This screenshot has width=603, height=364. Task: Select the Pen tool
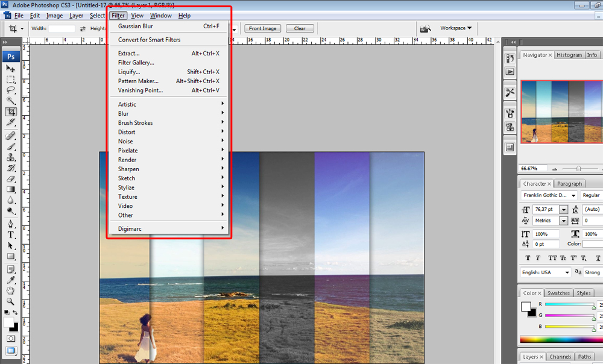tap(11, 224)
